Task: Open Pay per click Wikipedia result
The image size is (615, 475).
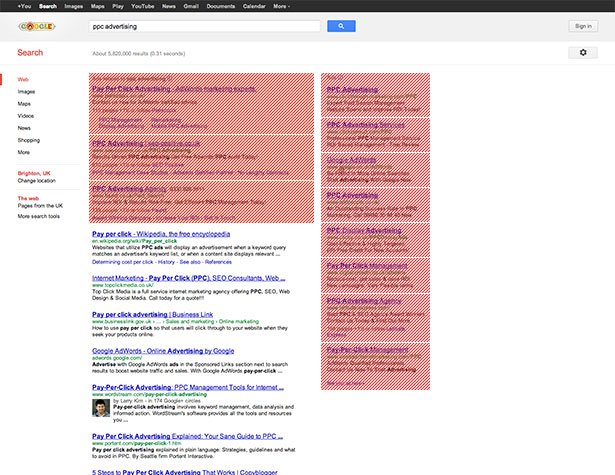Action: point(161,234)
